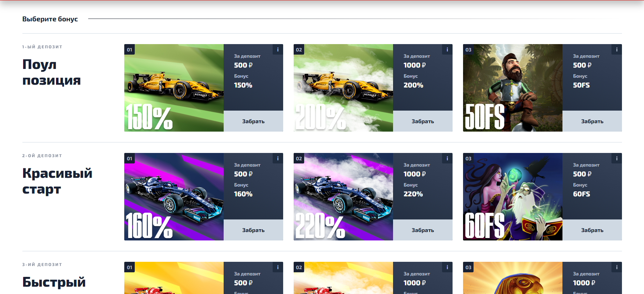Click info icon on third deposit card 03

(617, 267)
